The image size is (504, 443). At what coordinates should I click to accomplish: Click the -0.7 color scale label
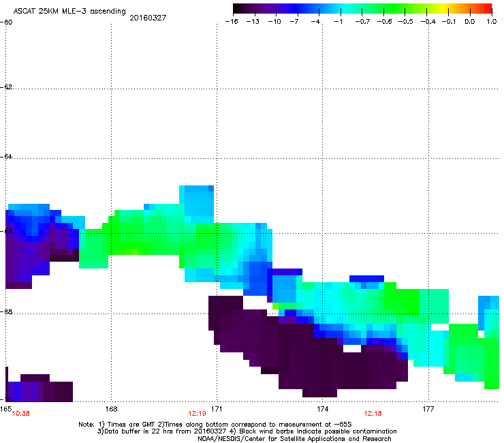click(362, 22)
